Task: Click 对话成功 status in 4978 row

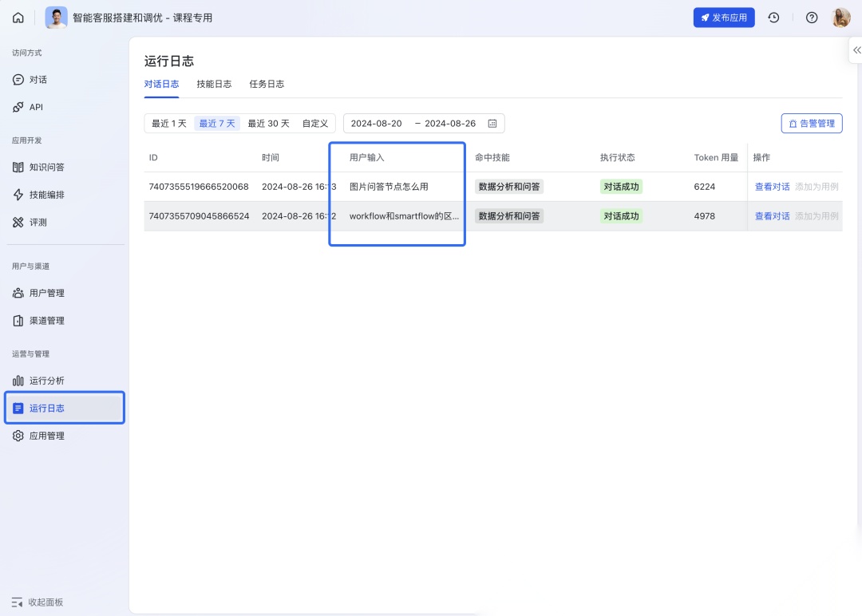Action: 621,216
